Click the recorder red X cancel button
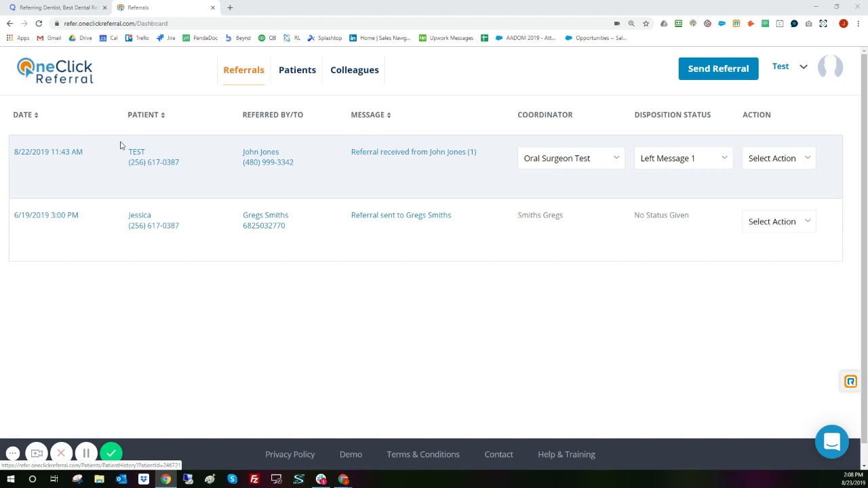 click(x=61, y=453)
